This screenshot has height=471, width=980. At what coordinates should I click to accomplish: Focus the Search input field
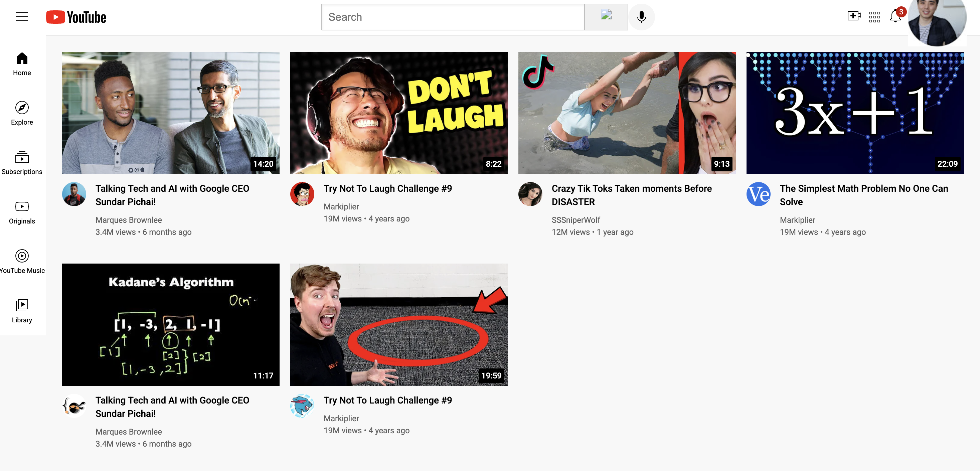[452, 17]
